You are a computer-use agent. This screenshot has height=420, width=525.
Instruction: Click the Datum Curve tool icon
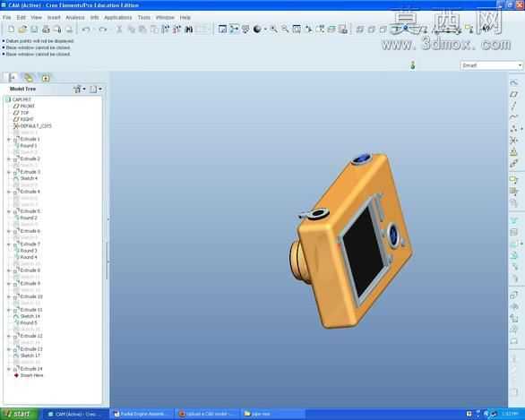tap(514, 117)
